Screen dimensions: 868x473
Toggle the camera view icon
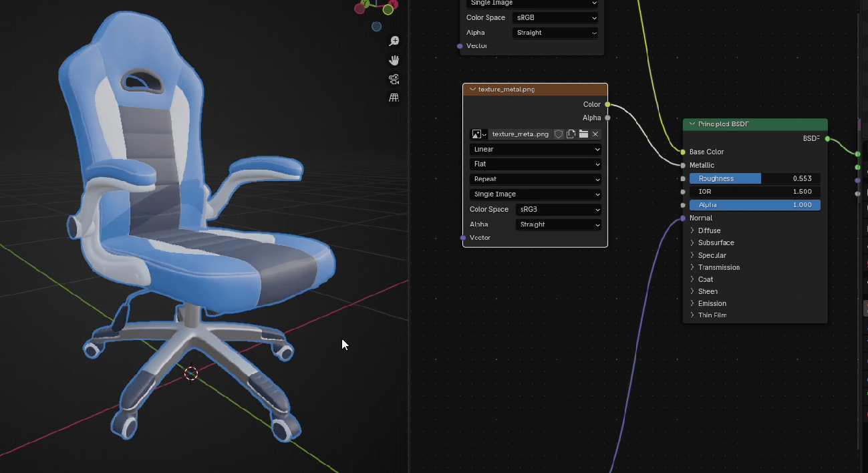[x=394, y=80]
